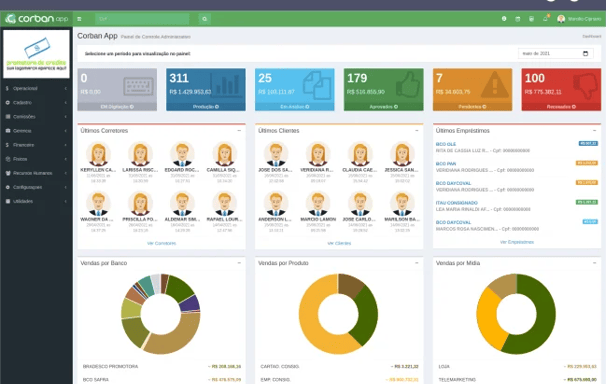Open the Utilidades sidebar menu
The width and height of the screenshot is (606, 384).
coord(36,201)
